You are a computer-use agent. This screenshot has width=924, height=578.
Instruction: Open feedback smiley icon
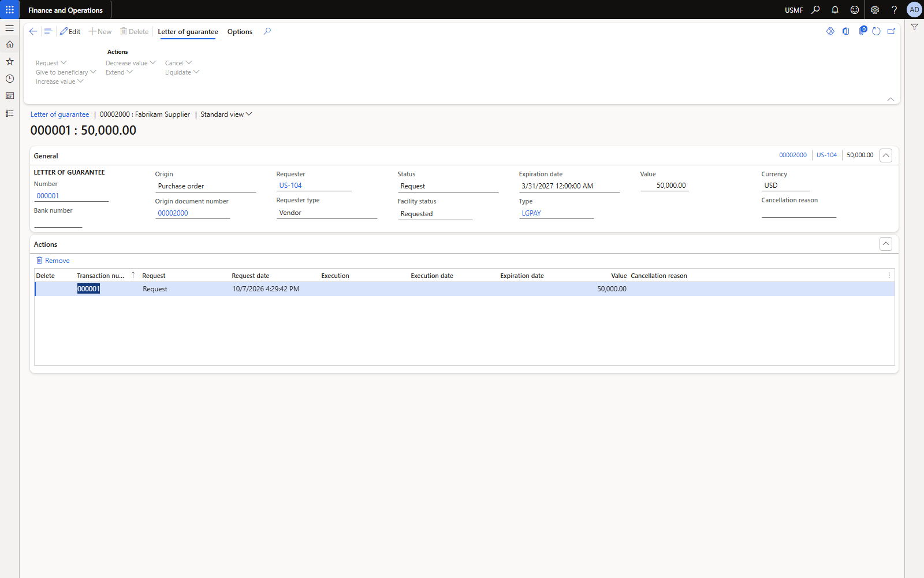tap(855, 10)
